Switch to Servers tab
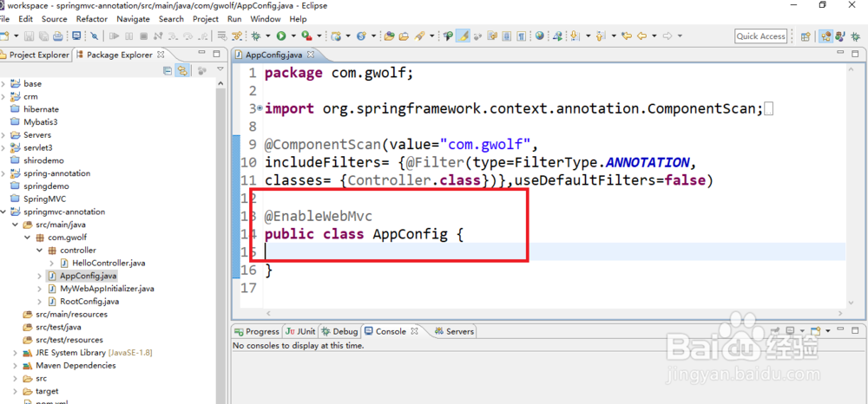The image size is (868, 404). click(x=455, y=331)
